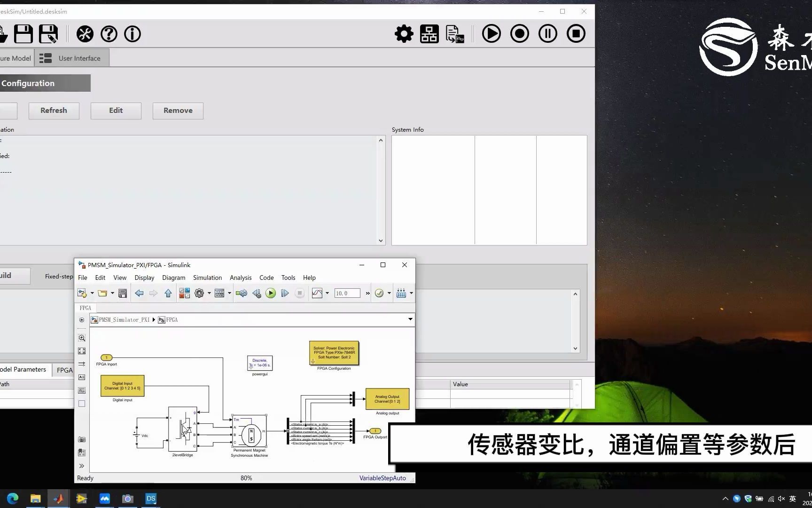Step forward the Simulink simulation
Image resolution: width=812 pixels, height=508 pixels.
[285, 293]
